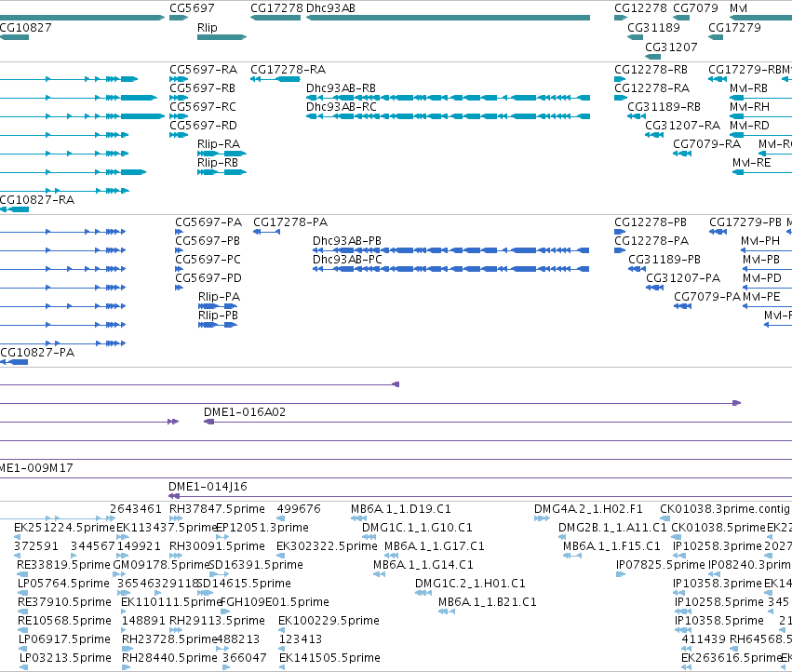This screenshot has width=792, height=672.
Task: Click the "Dhc93AB-PC" protein label
Action: click(x=347, y=259)
